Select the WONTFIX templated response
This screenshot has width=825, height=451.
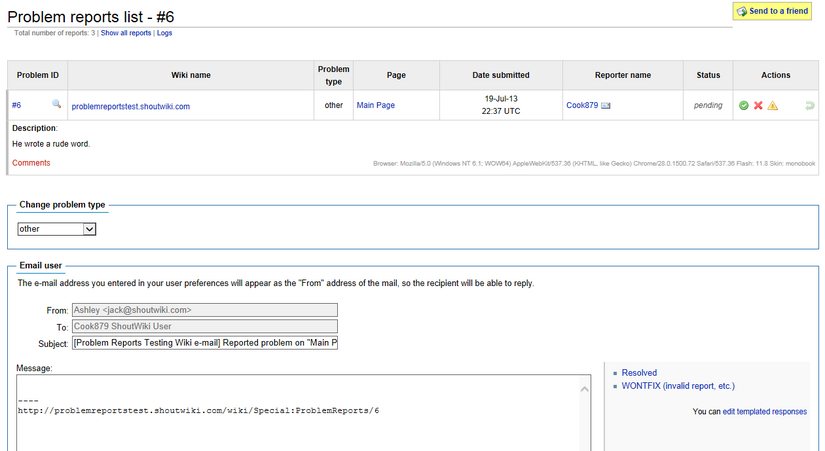[678, 386]
